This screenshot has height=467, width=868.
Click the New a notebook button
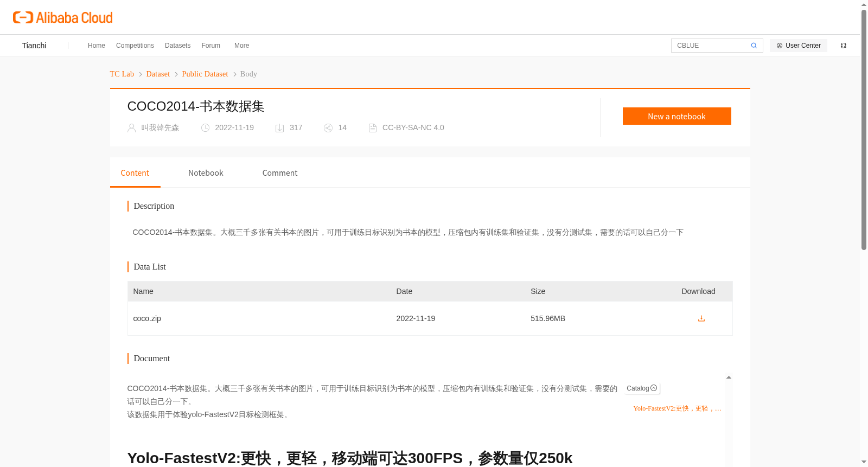coord(677,116)
